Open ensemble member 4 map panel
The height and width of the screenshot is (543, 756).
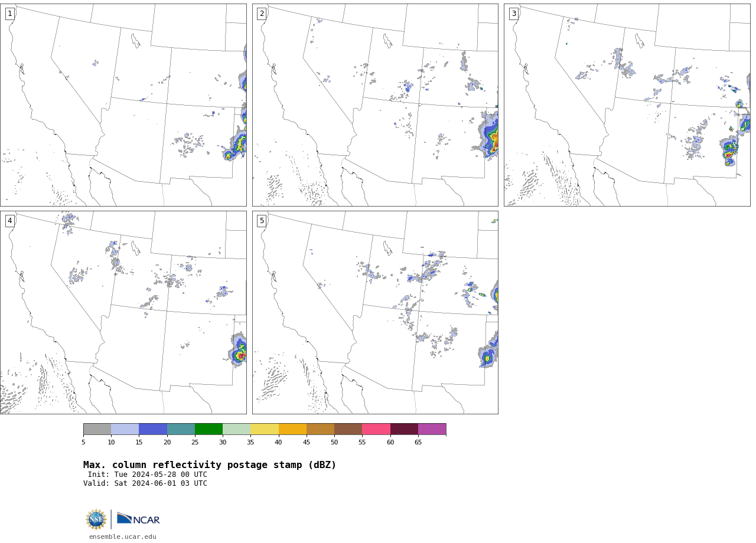click(123, 313)
